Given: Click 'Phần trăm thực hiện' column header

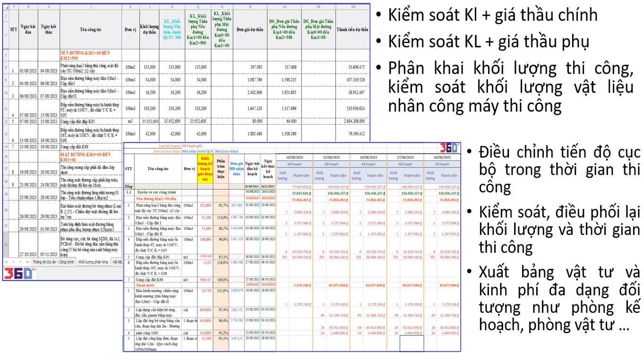Looking at the screenshot, I should pyautogui.click(x=221, y=168).
